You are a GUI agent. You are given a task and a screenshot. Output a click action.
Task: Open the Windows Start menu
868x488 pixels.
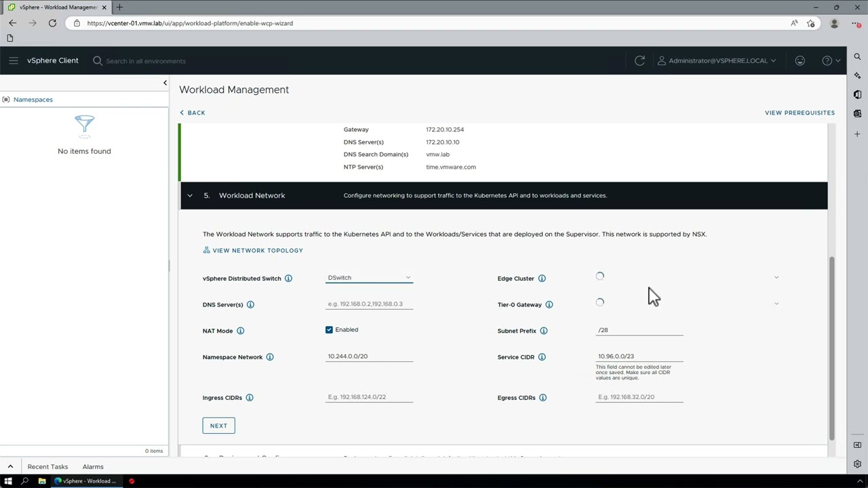click(x=8, y=481)
